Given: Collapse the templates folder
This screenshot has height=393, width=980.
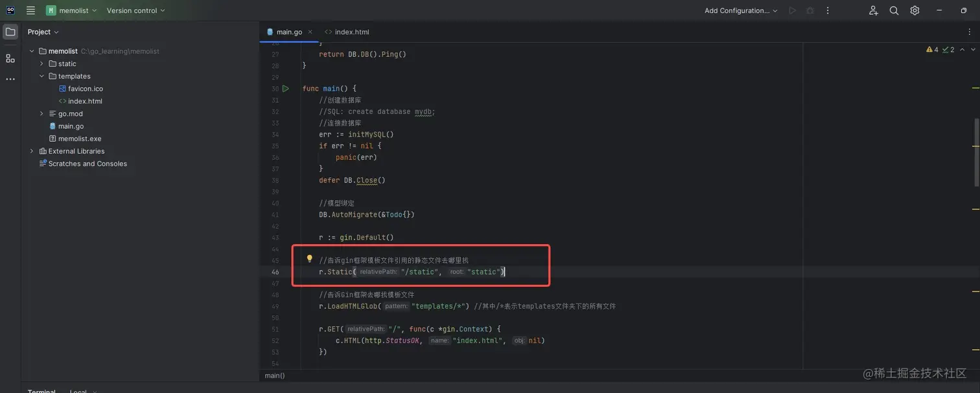Looking at the screenshot, I should (41, 76).
